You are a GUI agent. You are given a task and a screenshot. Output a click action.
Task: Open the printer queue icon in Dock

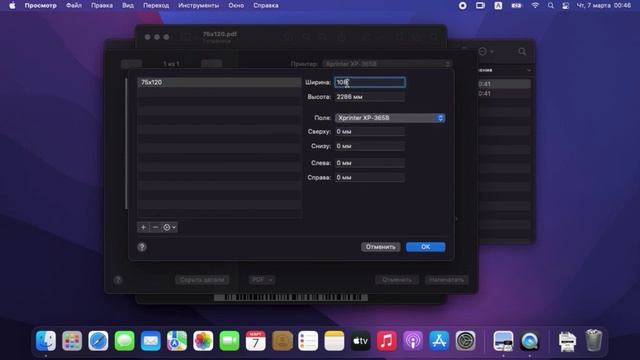567,341
